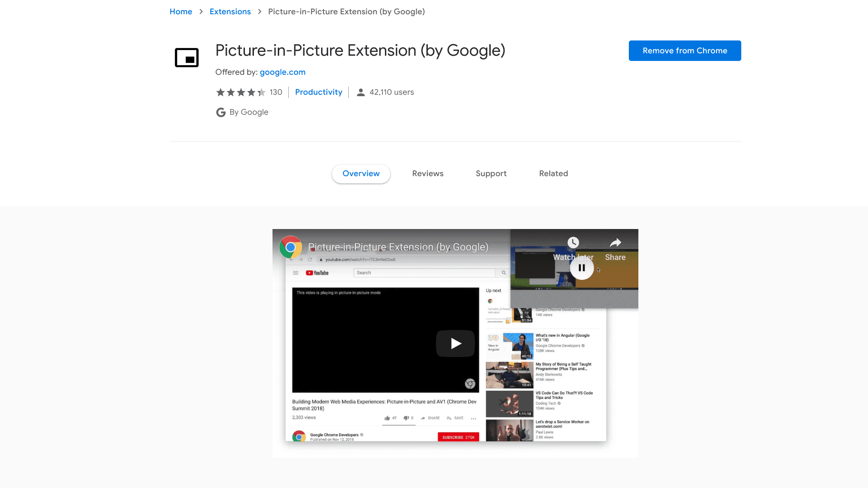The image size is (868, 488).
Task: Click the Share arrow icon in the video overlay
Action: pyautogui.click(x=615, y=242)
